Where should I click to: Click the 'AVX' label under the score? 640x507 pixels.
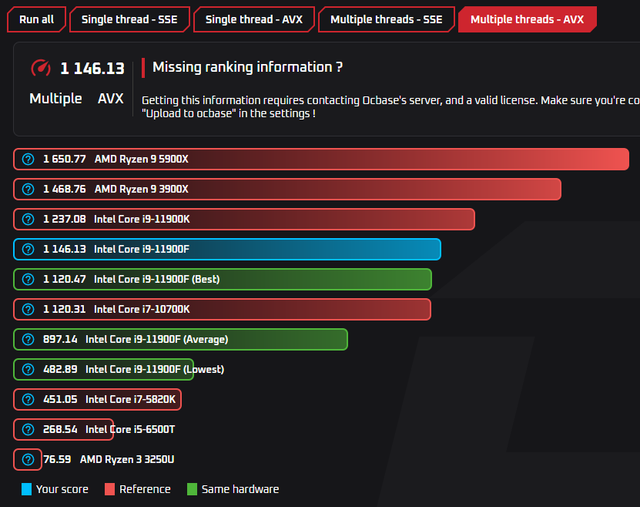coord(111,99)
